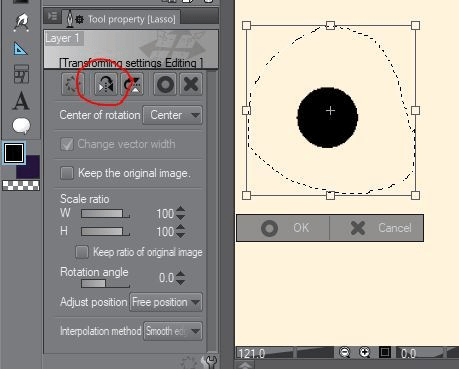Click the Layer 1 label

pos(62,38)
